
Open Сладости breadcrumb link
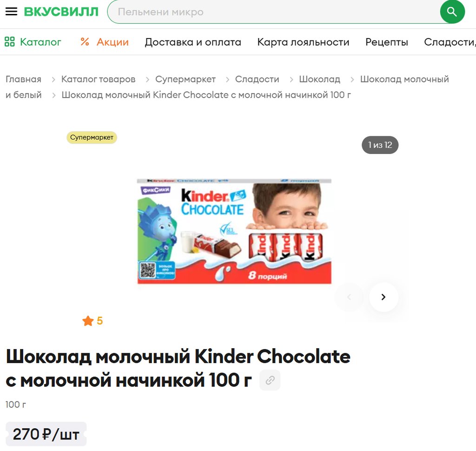click(x=257, y=79)
